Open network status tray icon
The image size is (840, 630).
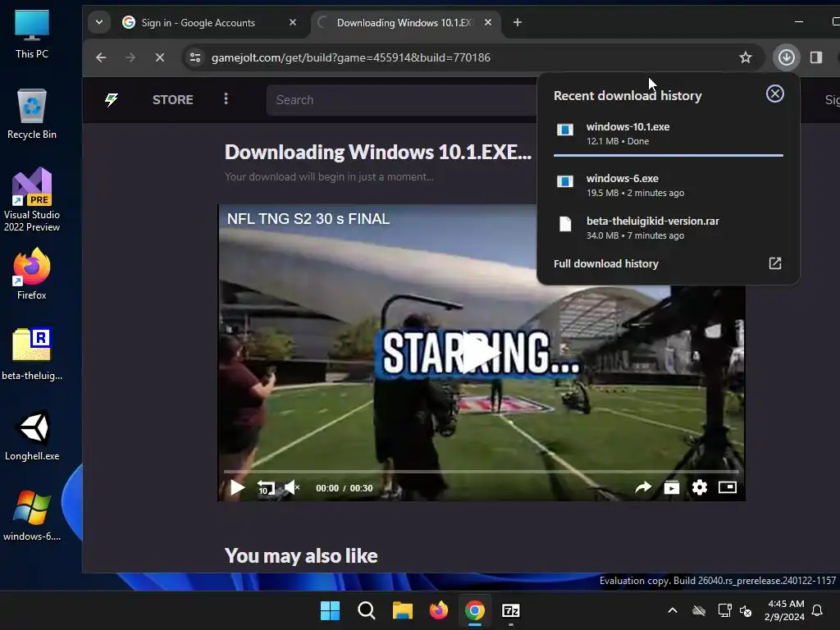click(725, 610)
